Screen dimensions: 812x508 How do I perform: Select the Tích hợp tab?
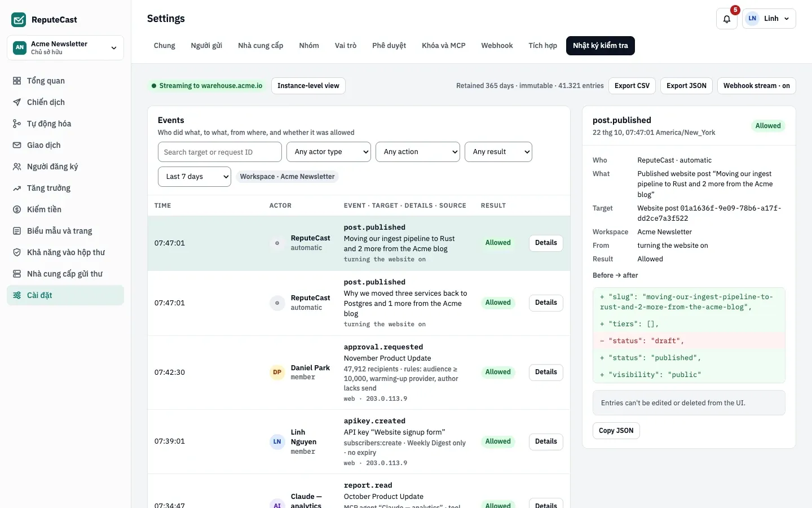(x=543, y=46)
